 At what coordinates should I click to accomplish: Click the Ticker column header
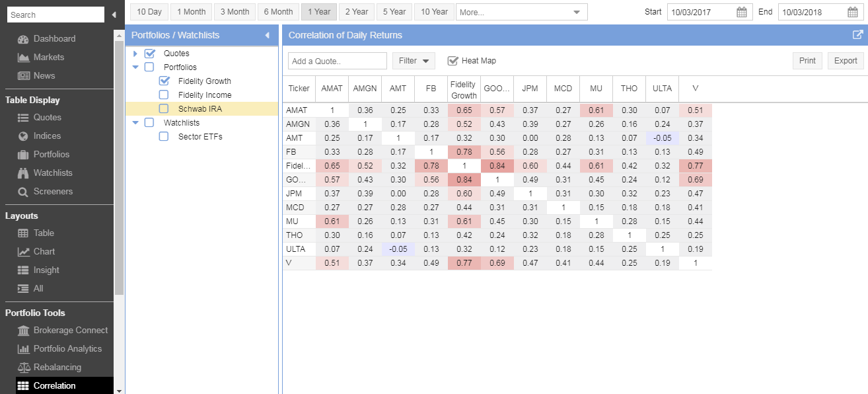click(x=299, y=89)
